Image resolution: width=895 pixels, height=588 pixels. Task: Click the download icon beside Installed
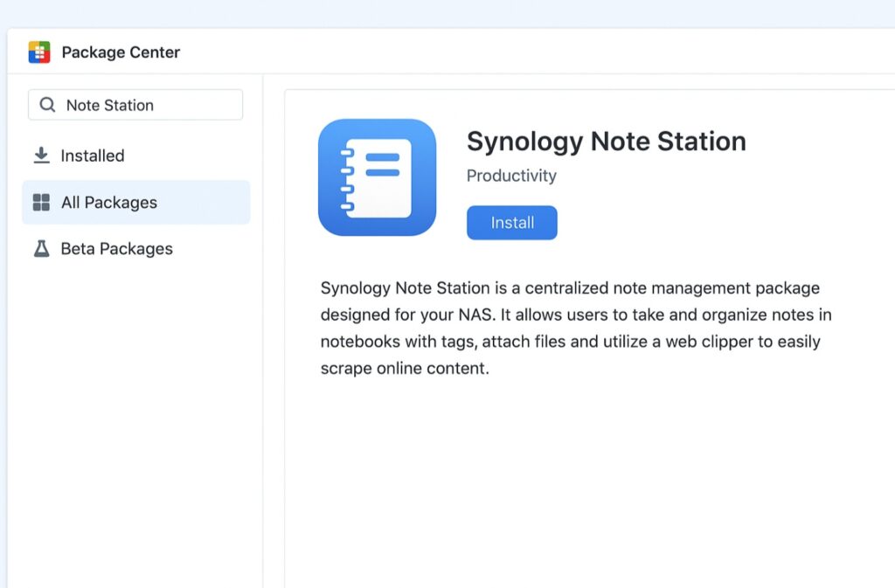tap(40, 155)
